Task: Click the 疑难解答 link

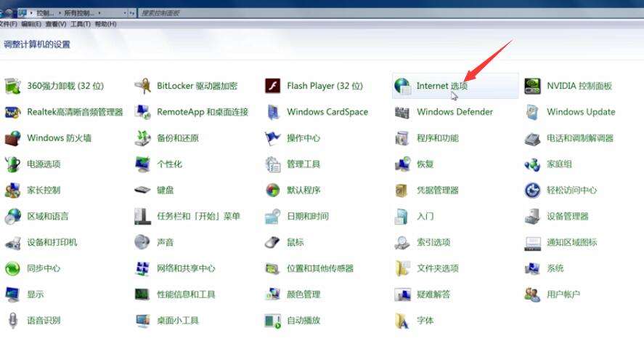Action: [x=433, y=294]
